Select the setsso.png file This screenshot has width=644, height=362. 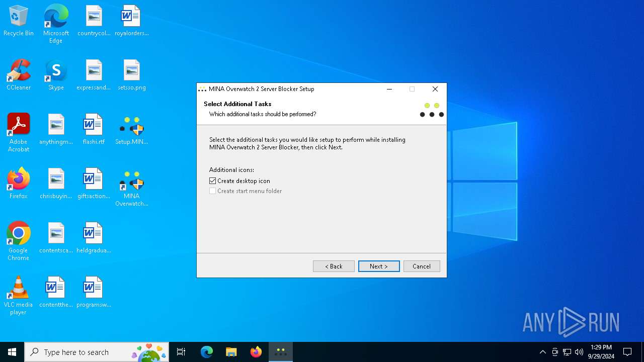pyautogui.click(x=131, y=75)
